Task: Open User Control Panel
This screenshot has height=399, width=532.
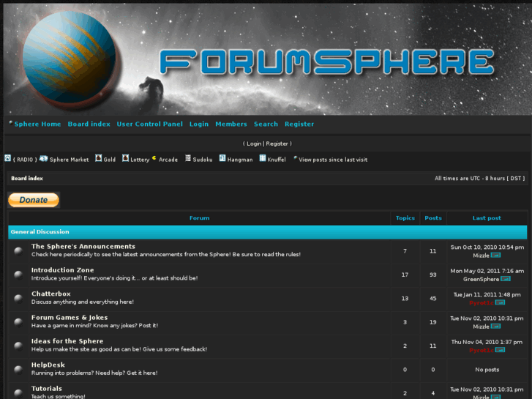Action: point(149,124)
